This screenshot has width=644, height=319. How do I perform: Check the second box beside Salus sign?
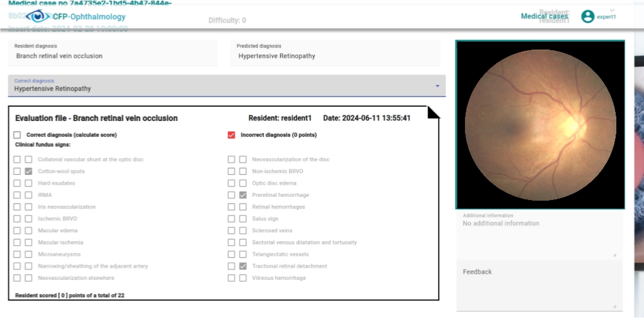point(243,219)
